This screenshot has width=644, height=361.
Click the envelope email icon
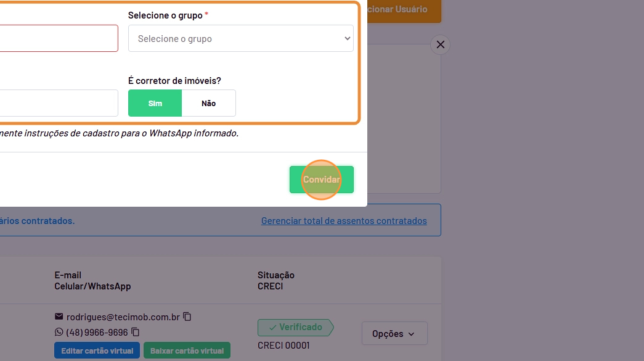pos(59,317)
